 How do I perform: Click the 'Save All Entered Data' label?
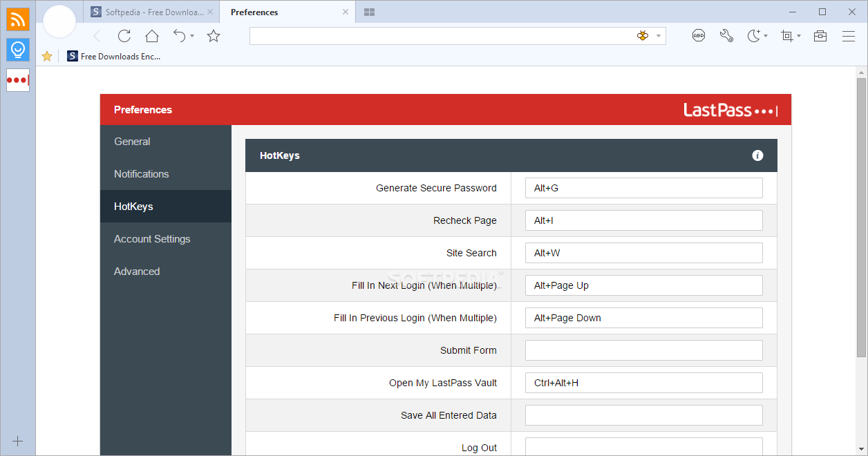(x=449, y=415)
